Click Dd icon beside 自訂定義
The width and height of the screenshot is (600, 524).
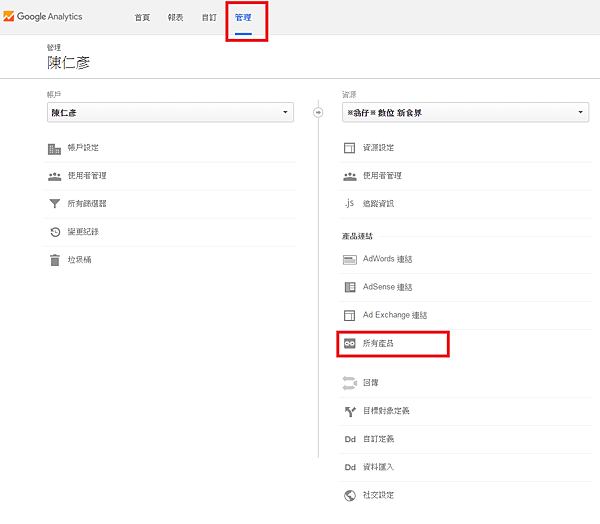click(350, 439)
